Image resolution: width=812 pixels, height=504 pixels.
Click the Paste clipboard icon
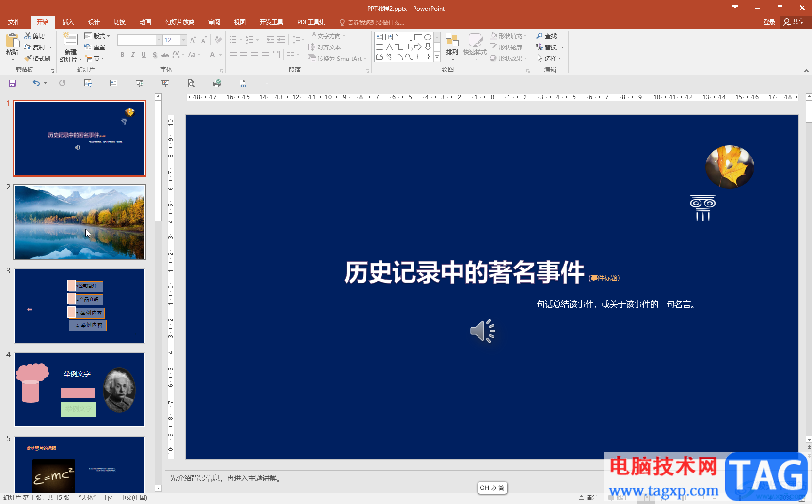[12, 41]
